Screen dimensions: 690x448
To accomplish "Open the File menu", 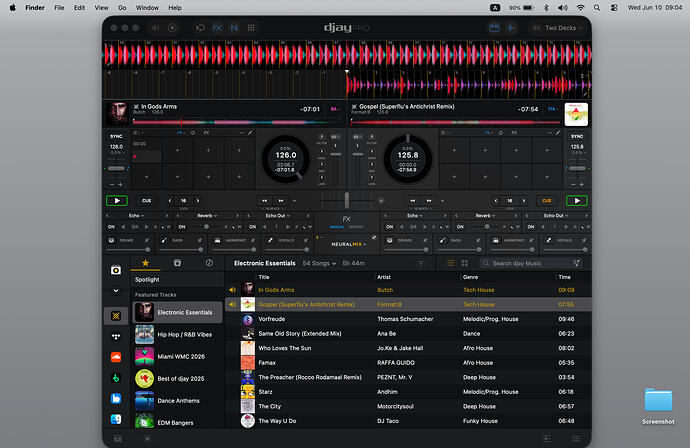I will point(59,7).
